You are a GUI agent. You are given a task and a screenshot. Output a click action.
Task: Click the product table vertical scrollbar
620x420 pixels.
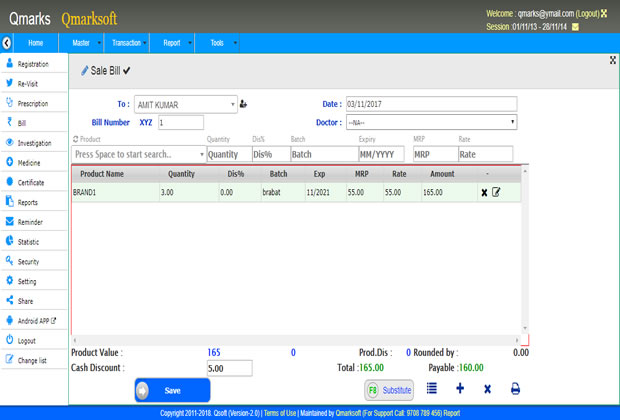point(525,250)
